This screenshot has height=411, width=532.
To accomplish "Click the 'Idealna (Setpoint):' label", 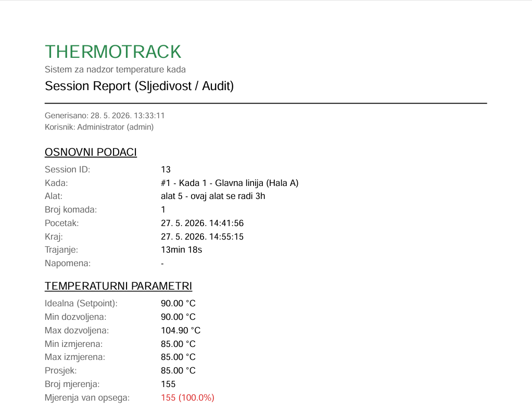I will point(81,303).
